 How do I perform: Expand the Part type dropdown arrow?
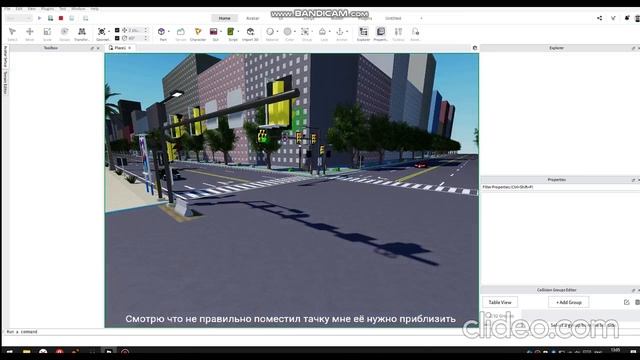pos(169,32)
